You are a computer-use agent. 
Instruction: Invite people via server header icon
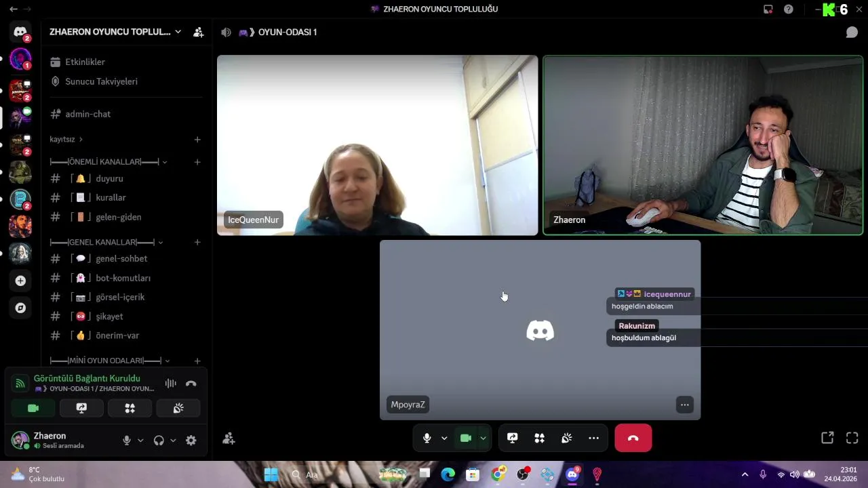tap(198, 32)
